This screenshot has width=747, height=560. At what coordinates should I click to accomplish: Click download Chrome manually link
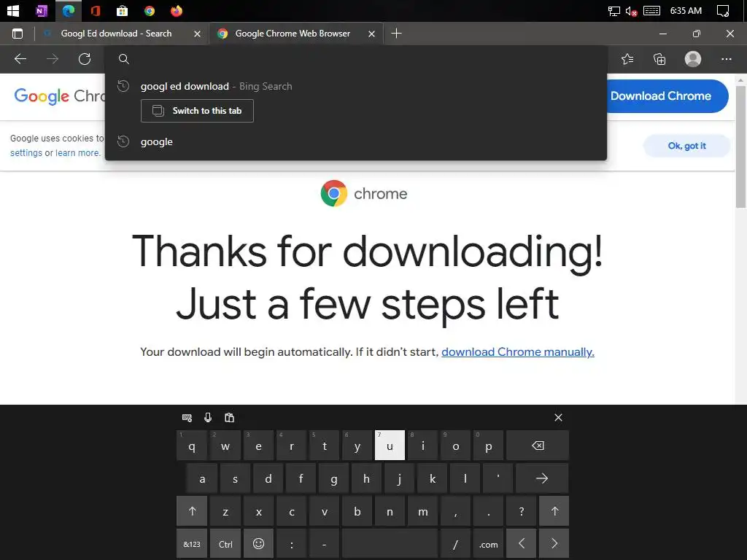(518, 352)
